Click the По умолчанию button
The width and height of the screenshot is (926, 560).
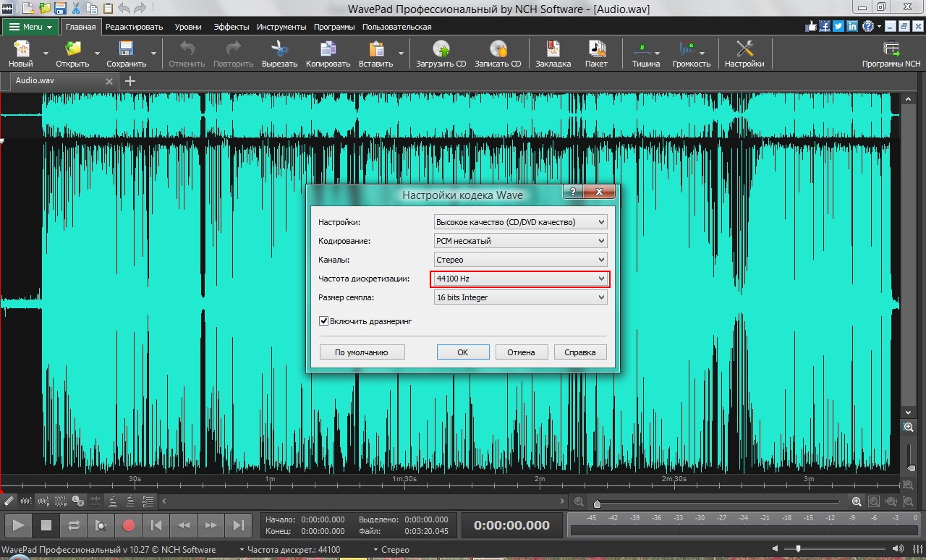[x=362, y=352]
